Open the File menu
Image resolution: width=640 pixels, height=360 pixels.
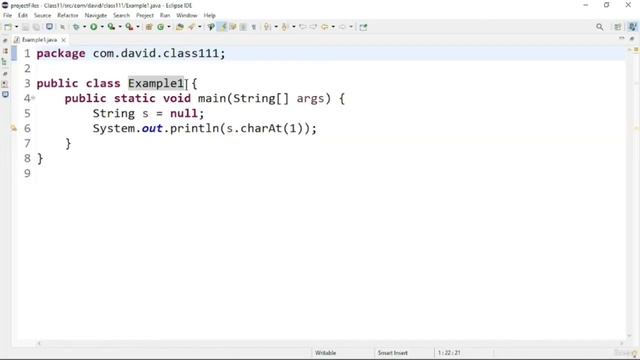[7, 16]
